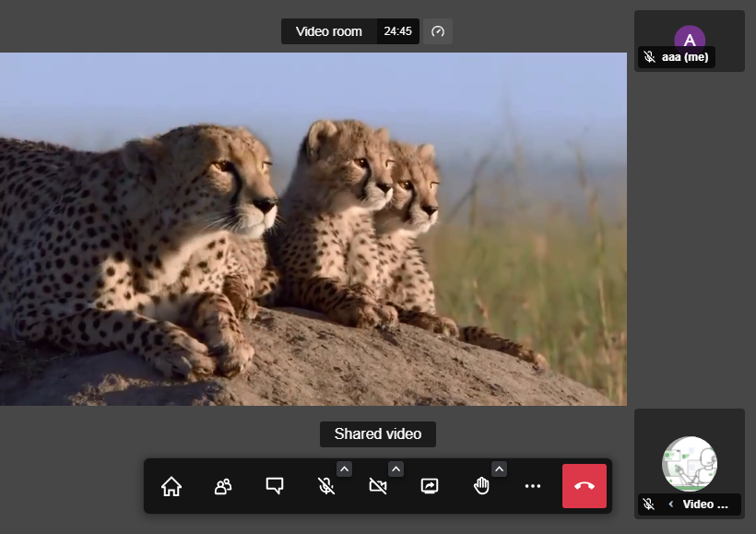Expand audio settings arrow above microphone

point(344,469)
